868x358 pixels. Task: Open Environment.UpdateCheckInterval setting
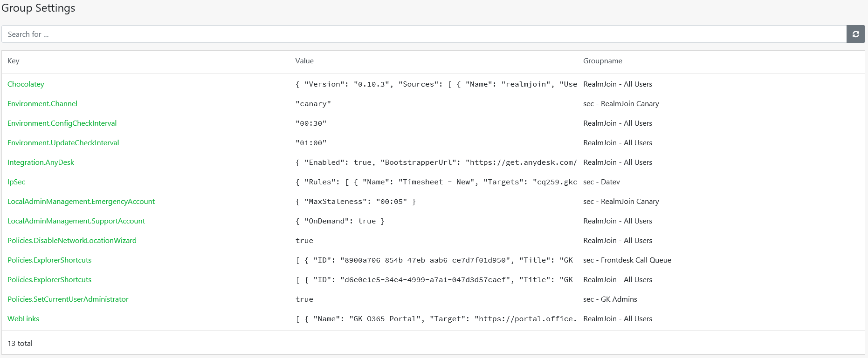click(63, 143)
